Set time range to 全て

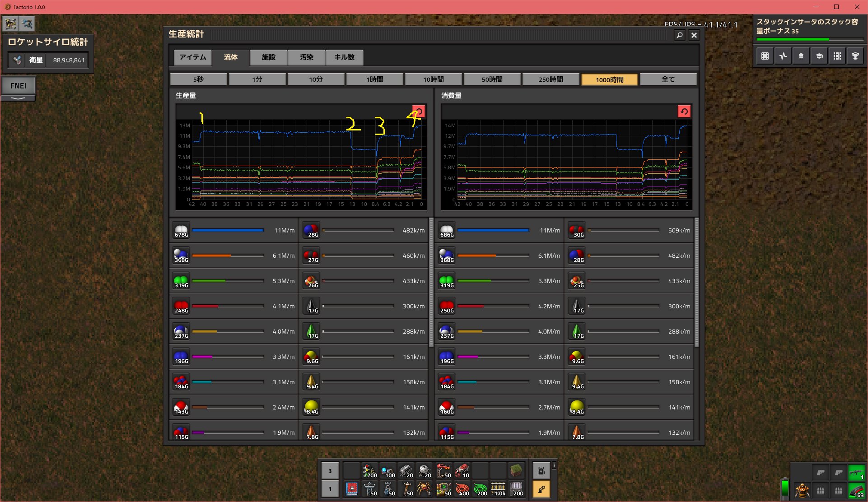pos(668,79)
